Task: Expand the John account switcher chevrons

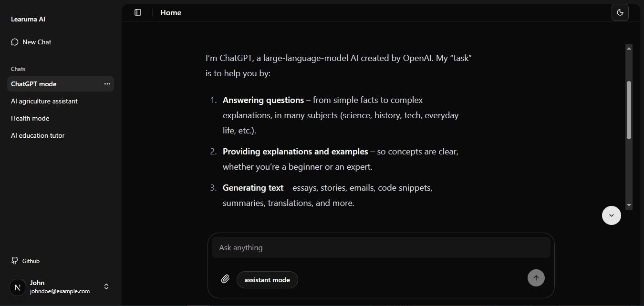Action: pyautogui.click(x=106, y=286)
